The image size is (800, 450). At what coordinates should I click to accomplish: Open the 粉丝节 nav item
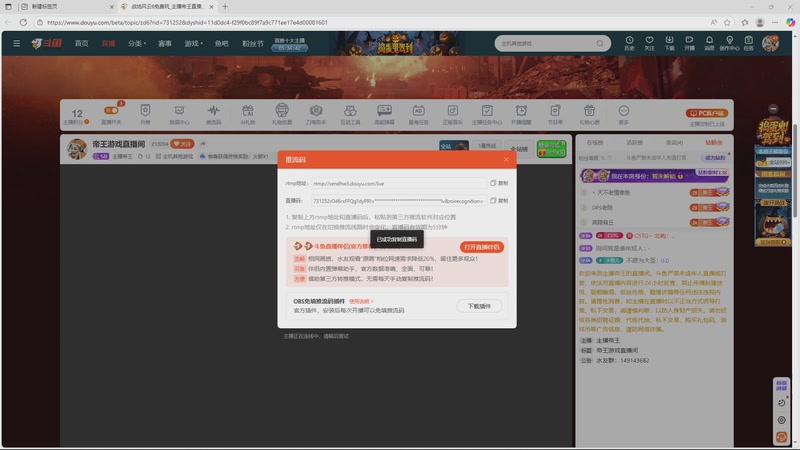(253, 43)
